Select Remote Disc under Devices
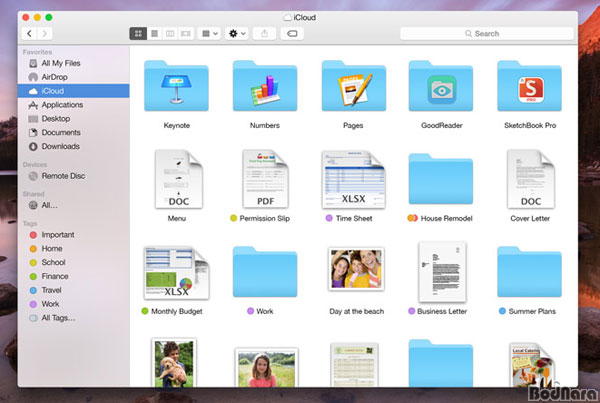The width and height of the screenshot is (600, 403). click(73, 176)
